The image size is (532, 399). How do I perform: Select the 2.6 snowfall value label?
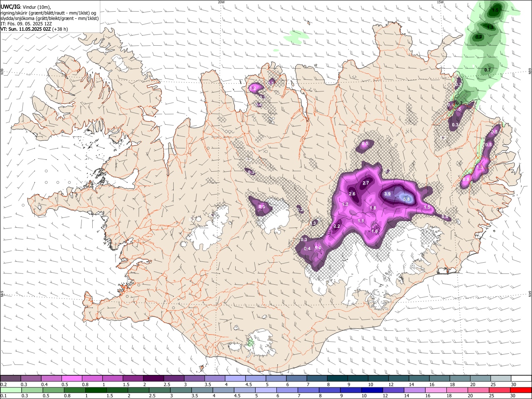(x=352, y=194)
